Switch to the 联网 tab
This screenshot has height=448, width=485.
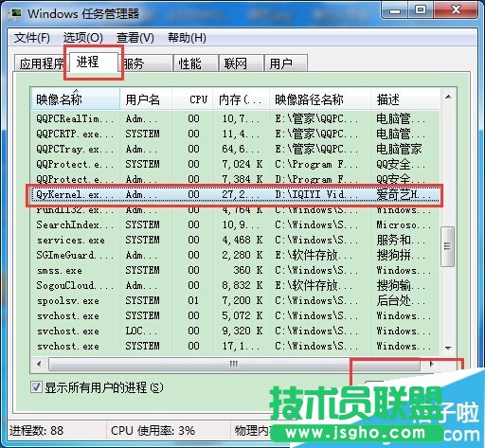(x=241, y=63)
